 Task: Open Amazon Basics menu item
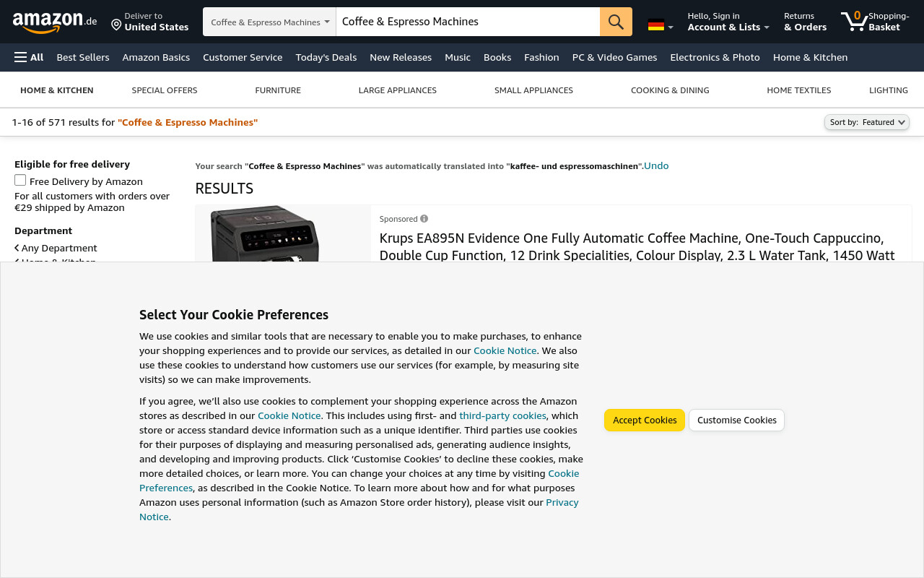(156, 57)
